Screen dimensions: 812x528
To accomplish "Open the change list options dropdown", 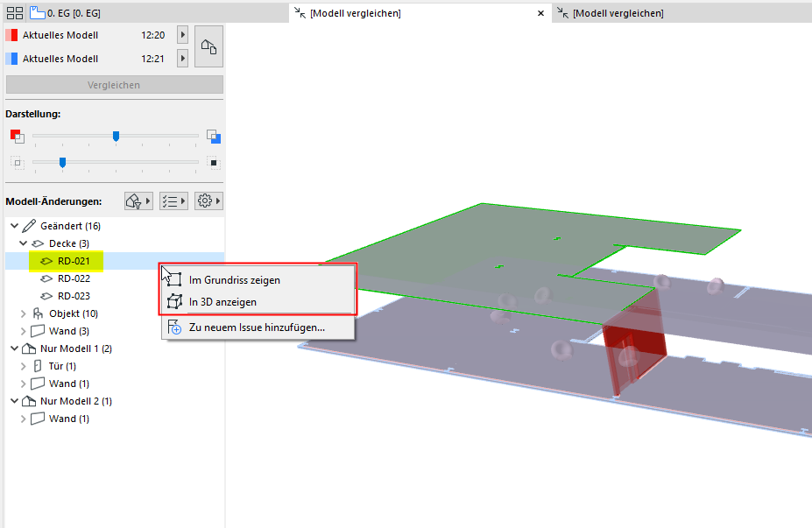I will pos(173,201).
